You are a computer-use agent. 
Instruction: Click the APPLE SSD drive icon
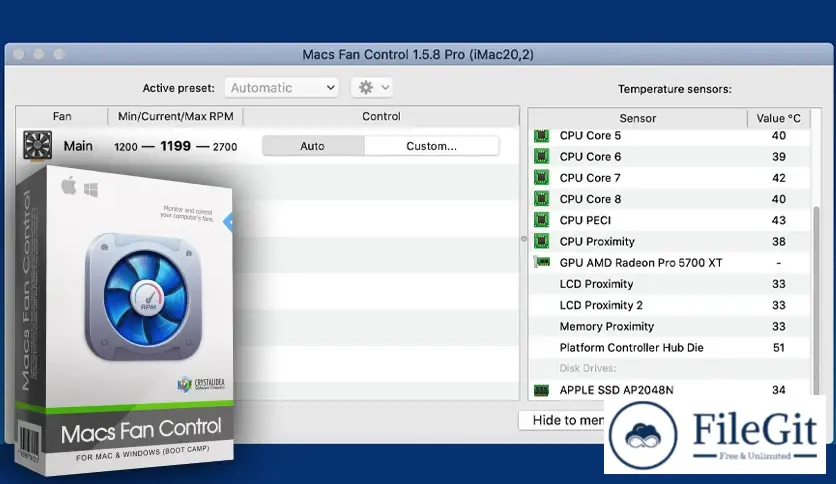tap(541, 391)
